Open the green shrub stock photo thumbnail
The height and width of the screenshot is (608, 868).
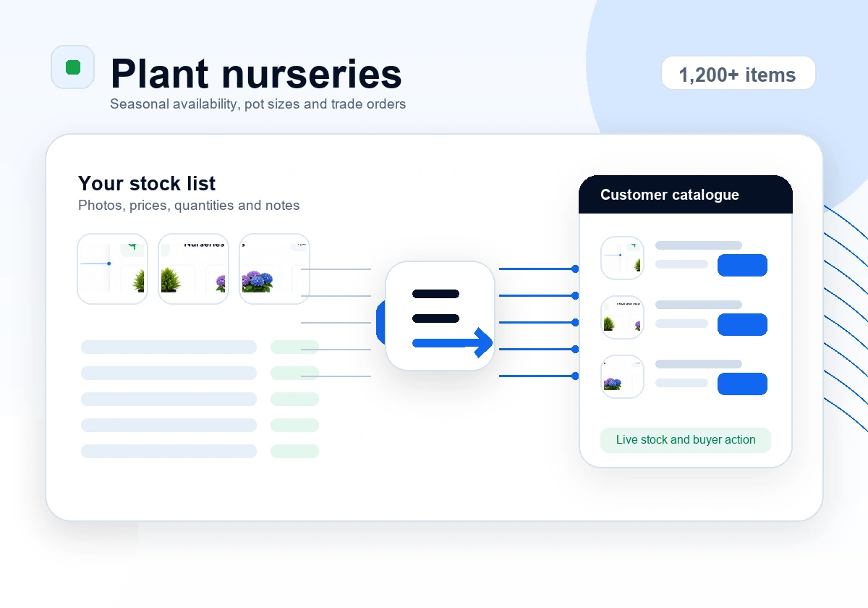click(193, 269)
